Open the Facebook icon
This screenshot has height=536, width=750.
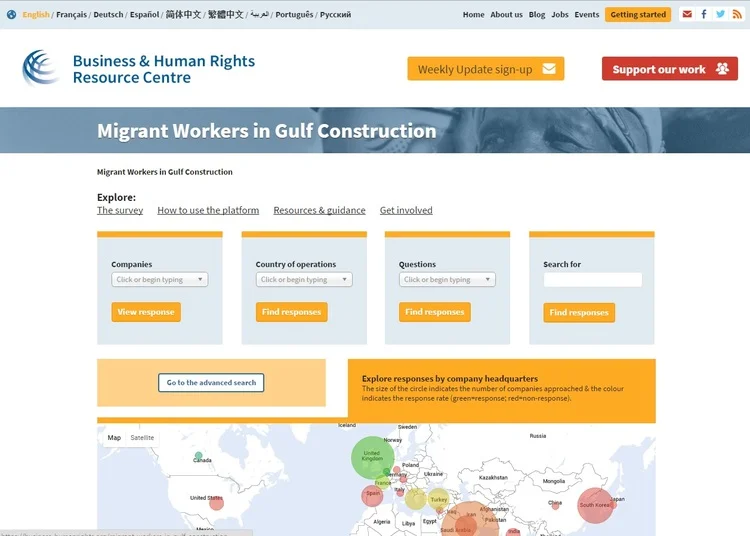704,14
